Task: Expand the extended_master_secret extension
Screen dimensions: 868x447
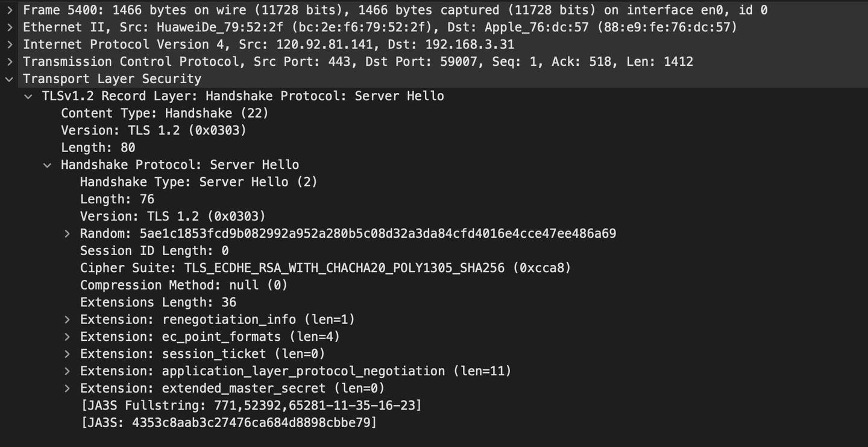Action: (x=67, y=388)
